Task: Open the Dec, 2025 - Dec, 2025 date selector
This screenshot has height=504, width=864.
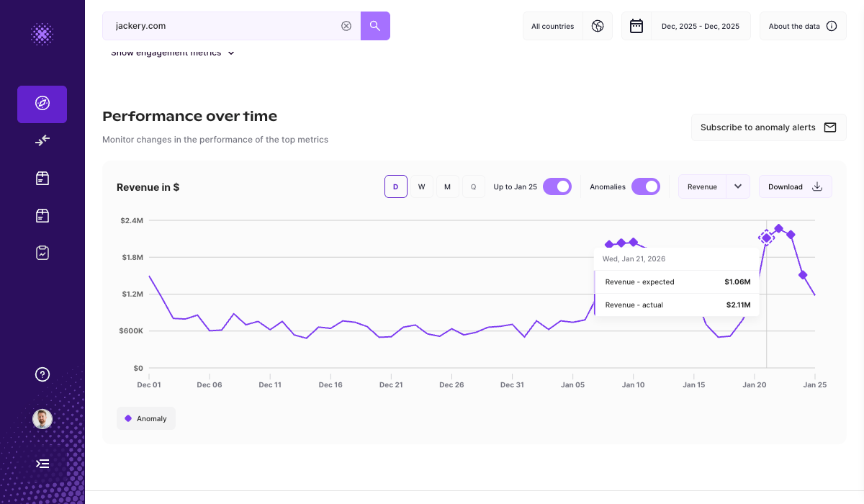Action: coord(701,25)
